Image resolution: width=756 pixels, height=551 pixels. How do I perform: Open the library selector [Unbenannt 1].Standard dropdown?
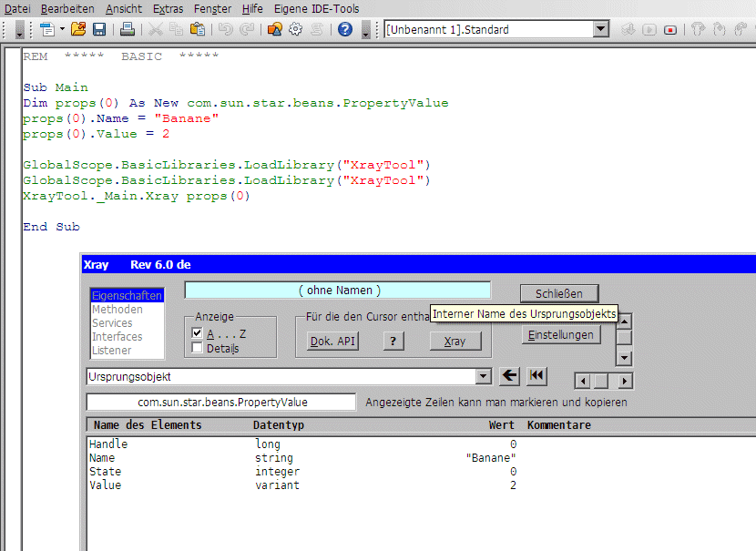click(600, 29)
